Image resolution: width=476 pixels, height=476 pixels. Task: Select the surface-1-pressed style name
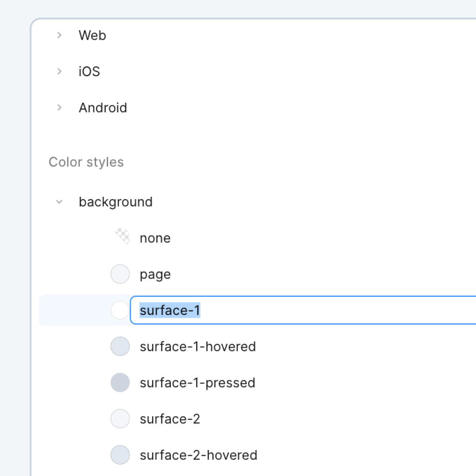pos(197,383)
